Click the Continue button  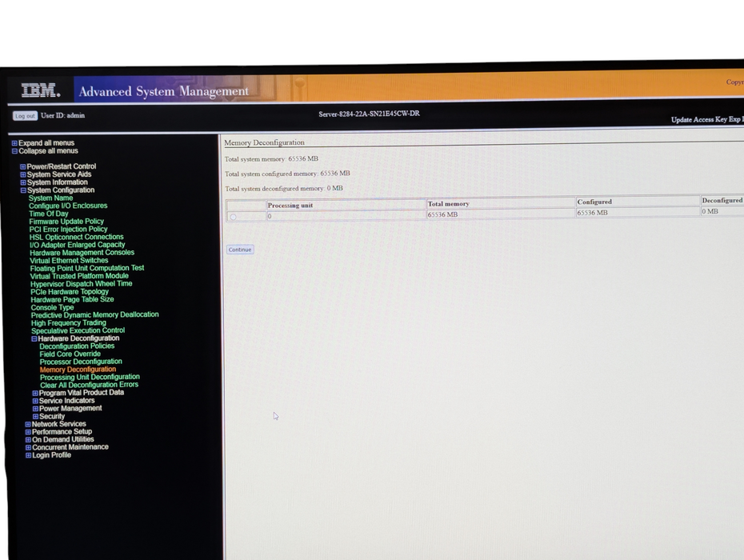(x=240, y=250)
